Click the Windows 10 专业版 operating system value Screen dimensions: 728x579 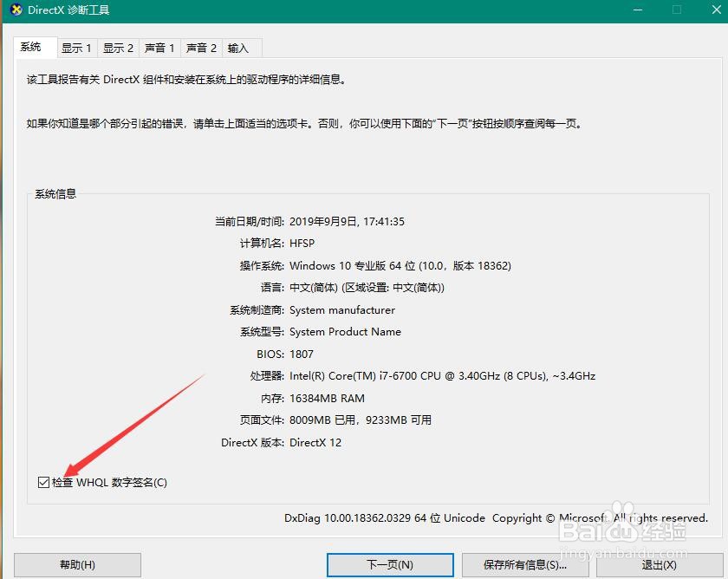click(400, 265)
